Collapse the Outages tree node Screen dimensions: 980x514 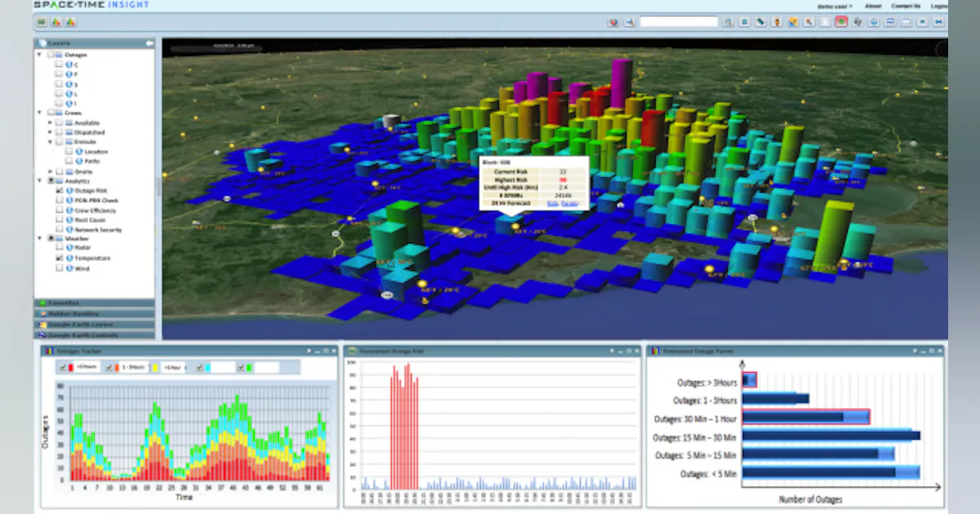click(x=39, y=55)
